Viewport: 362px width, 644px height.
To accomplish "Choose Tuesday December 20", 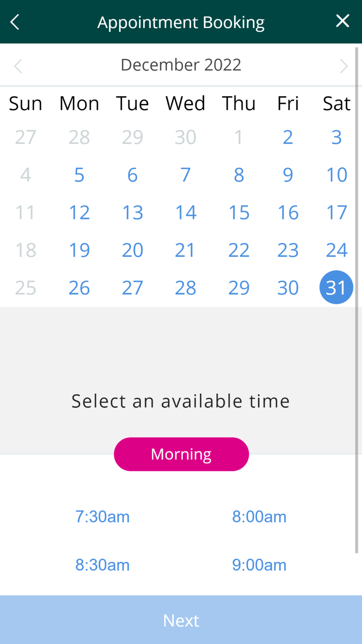I will point(132,250).
